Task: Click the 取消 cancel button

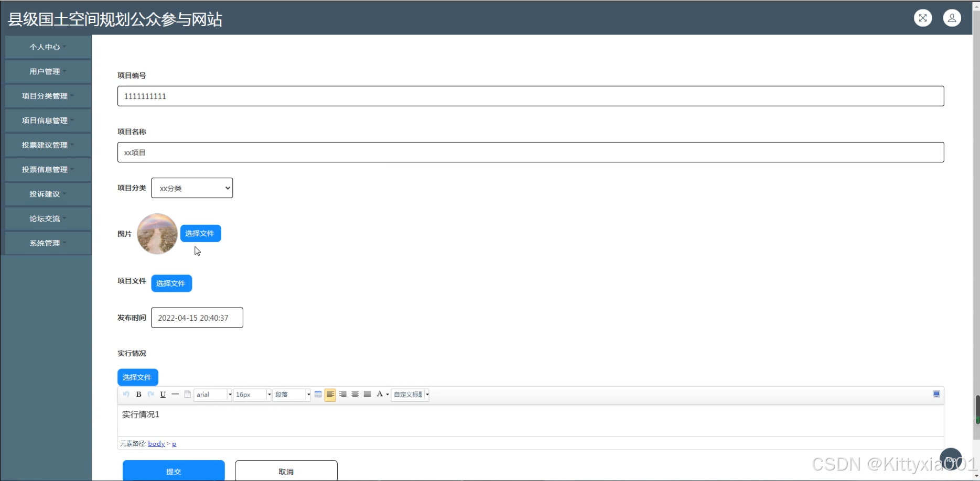Action: point(286,471)
